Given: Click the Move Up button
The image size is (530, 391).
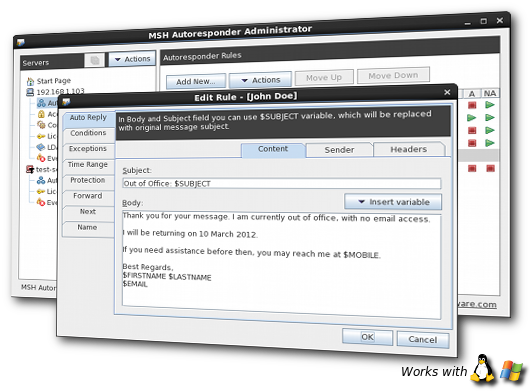Looking at the screenshot, I should pos(324,78).
